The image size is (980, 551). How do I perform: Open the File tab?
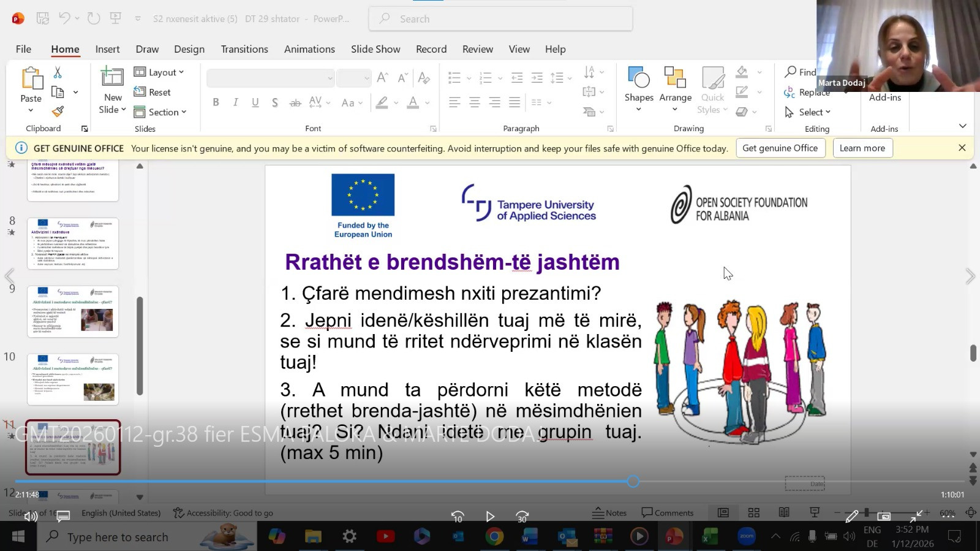pos(23,49)
